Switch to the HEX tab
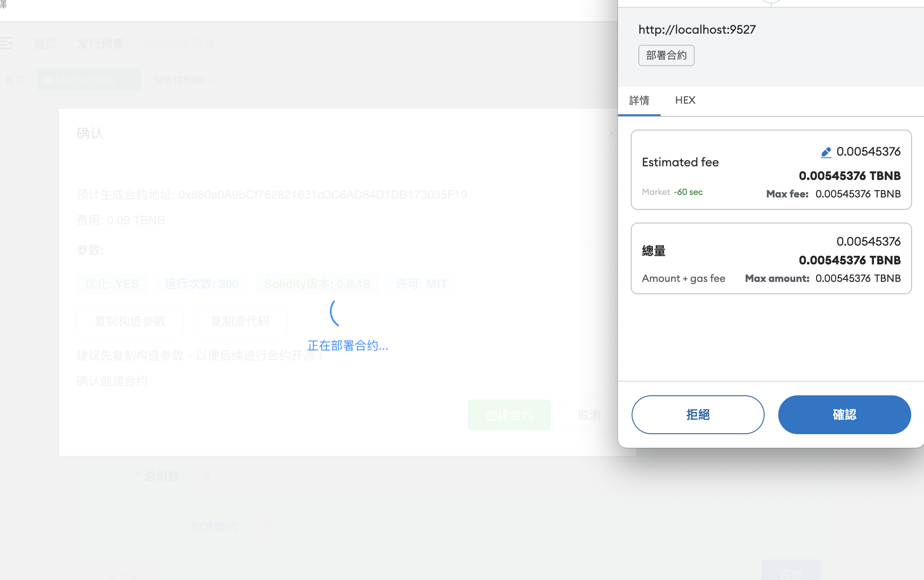Image resolution: width=924 pixels, height=580 pixels. pos(685,100)
